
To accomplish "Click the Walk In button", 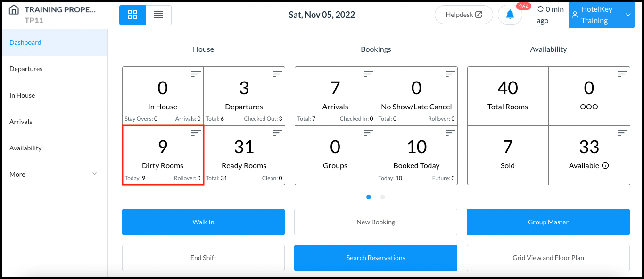I will coord(203,222).
